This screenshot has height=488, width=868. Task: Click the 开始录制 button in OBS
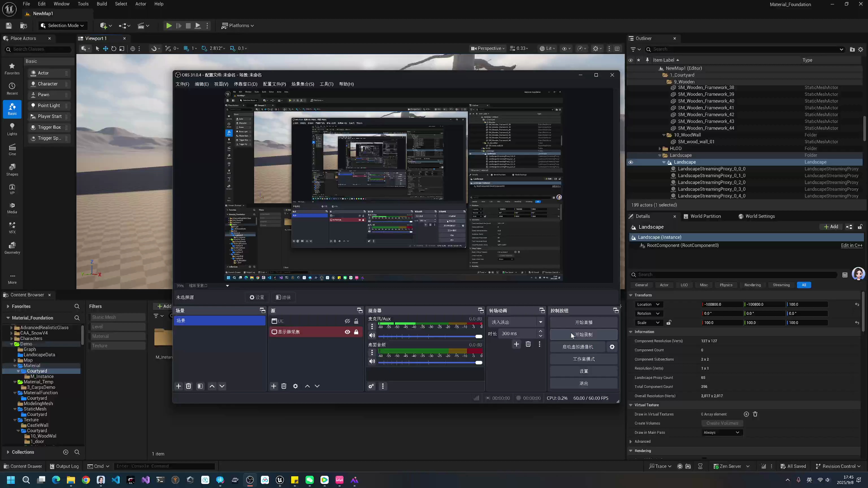tap(583, 334)
